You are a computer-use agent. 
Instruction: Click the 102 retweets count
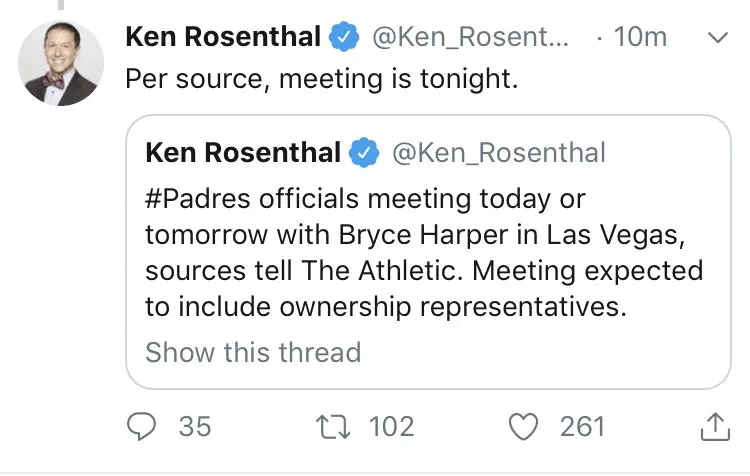click(x=391, y=427)
